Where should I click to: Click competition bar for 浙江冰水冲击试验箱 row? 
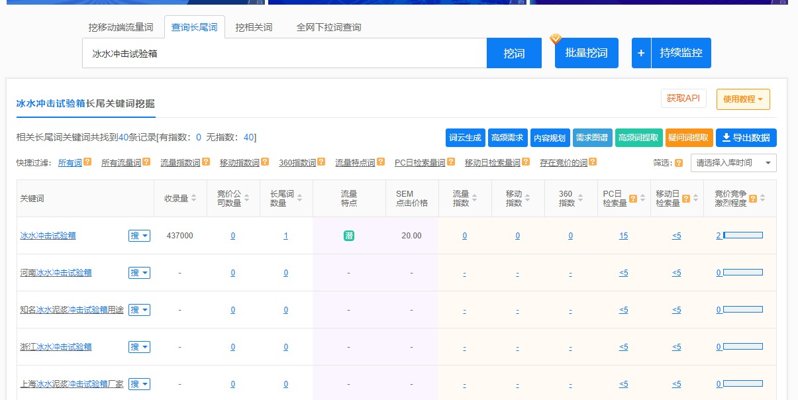743,347
